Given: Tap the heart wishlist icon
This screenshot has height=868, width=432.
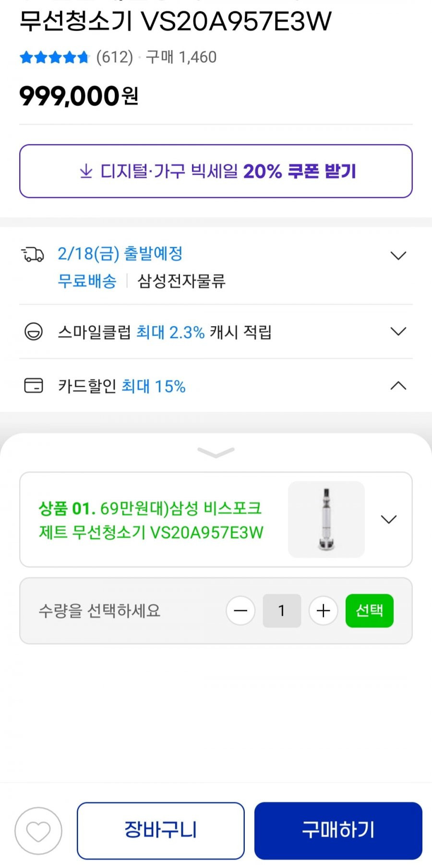Looking at the screenshot, I should click(38, 831).
